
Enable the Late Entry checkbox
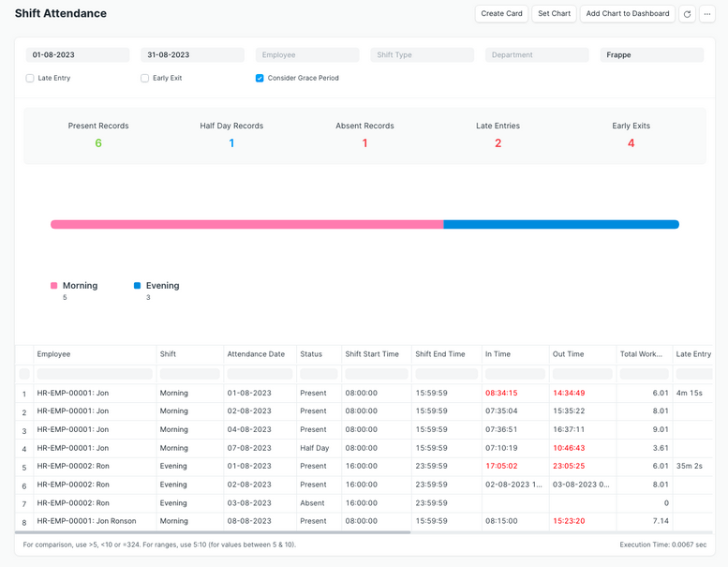pos(30,79)
